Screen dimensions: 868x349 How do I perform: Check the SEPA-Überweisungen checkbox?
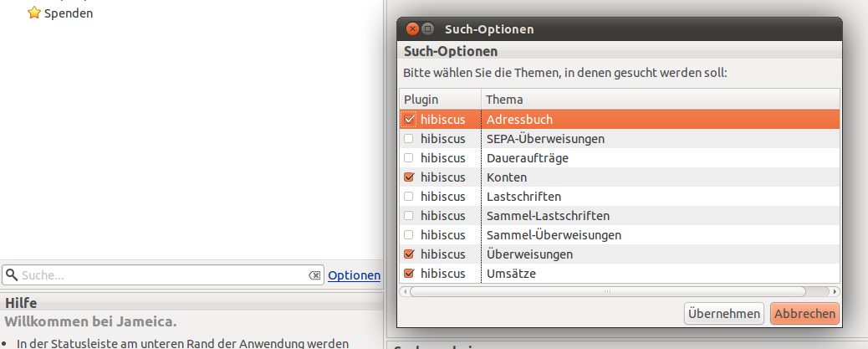coord(409,138)
